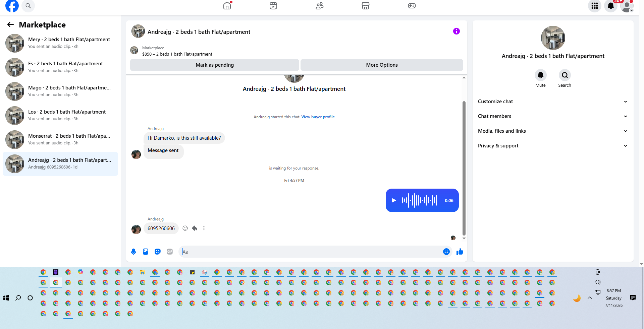This screenshot has width=644, height=329.
Task: Open the account profile menu
Action: pyautogui.click(x=627, y=6)
